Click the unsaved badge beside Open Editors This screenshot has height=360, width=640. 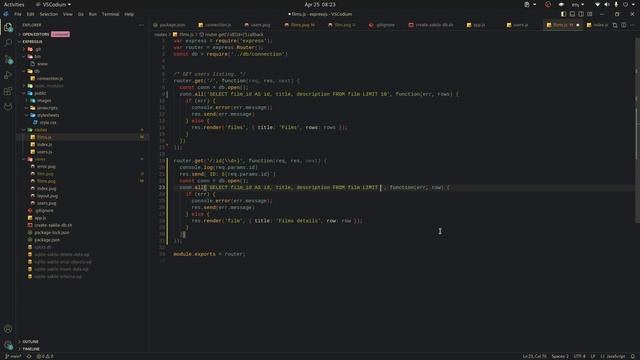tap(60, 34)
